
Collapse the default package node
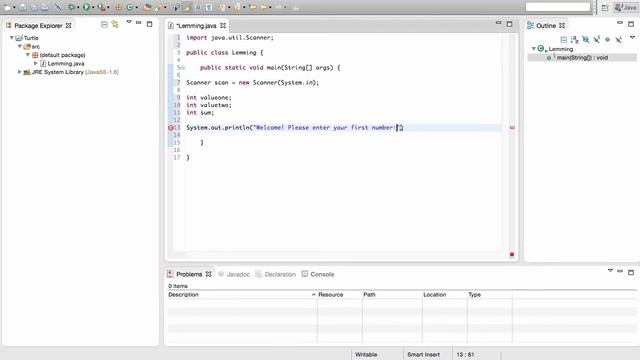point(28,55)
